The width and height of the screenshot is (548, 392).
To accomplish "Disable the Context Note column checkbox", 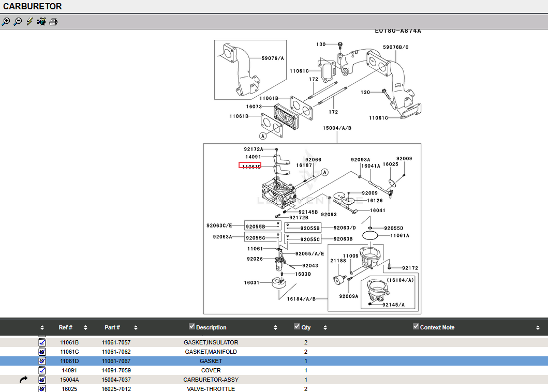I will pos(416,326).
